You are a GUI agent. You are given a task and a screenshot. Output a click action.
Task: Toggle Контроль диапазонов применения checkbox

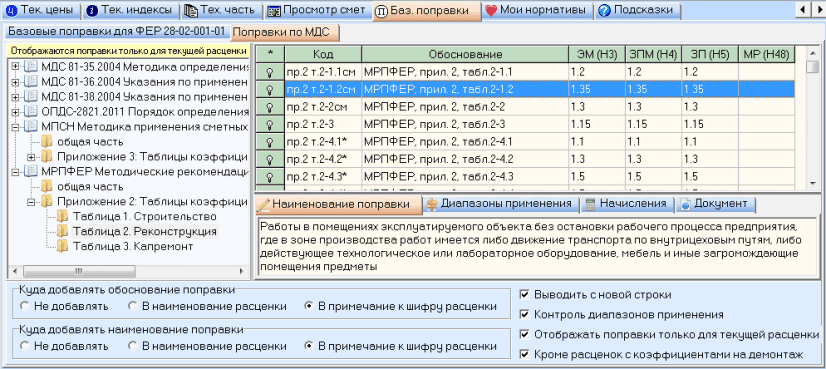tap(524, 314)
